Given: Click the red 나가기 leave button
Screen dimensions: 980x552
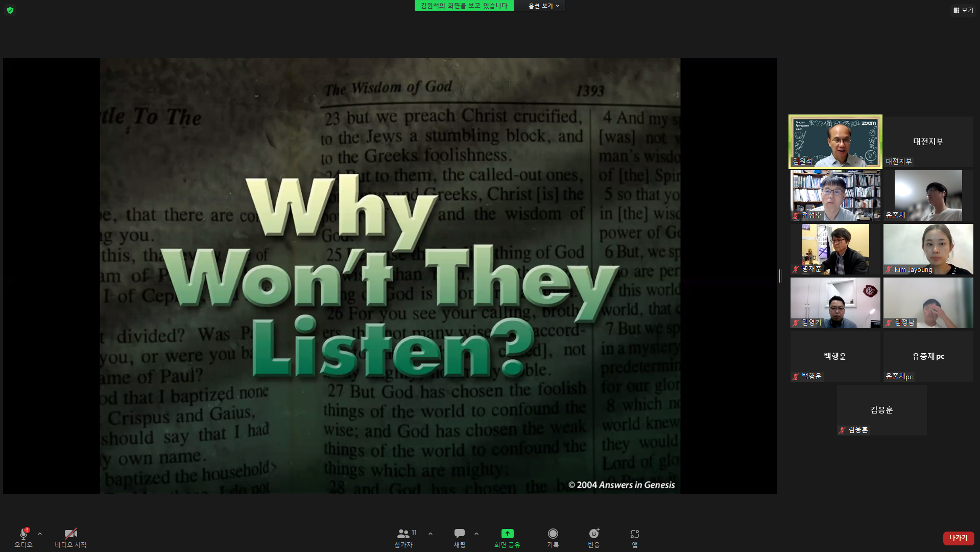Looking at the screenshot, I should pos(959,538).
